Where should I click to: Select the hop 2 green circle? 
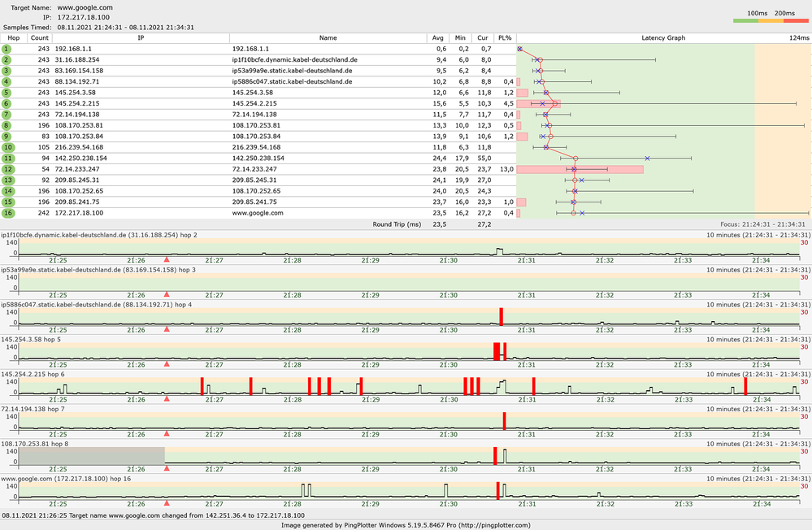coord(7,59)
